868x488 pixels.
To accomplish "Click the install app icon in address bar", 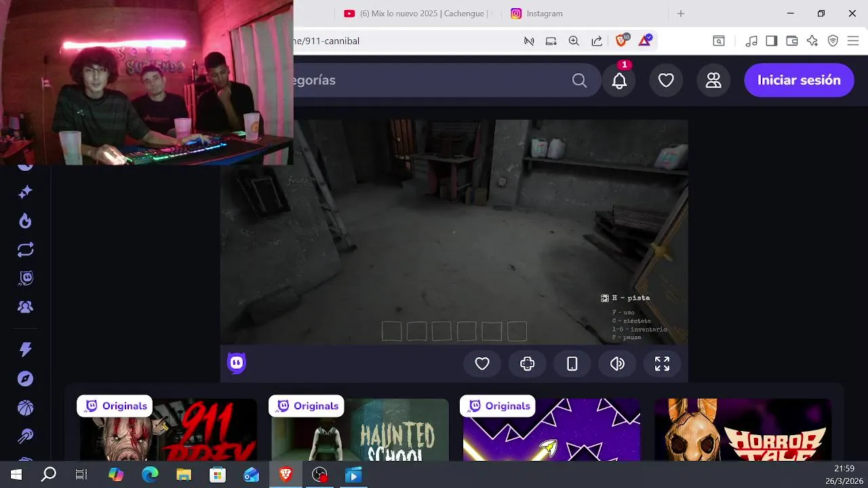I will tap(551, 41).
